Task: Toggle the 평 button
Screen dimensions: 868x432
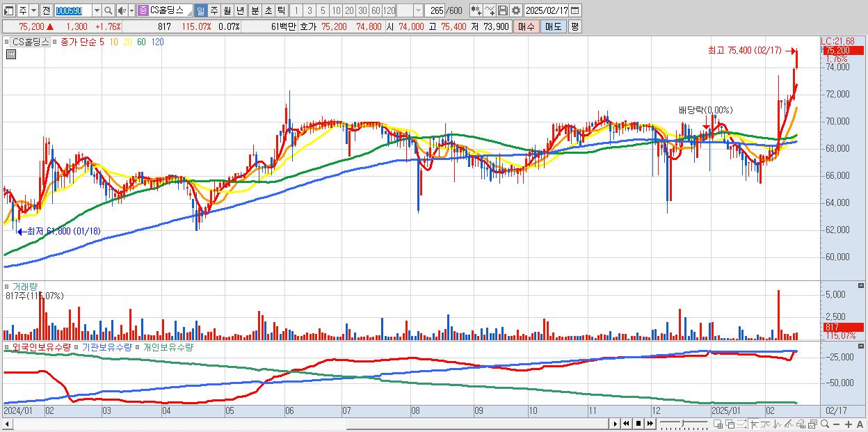Action: point(574,26)
